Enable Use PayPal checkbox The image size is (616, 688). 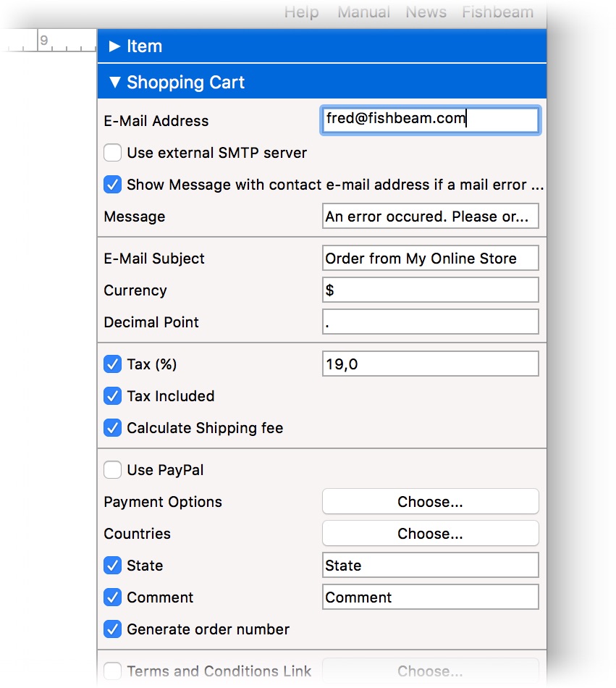112,470
